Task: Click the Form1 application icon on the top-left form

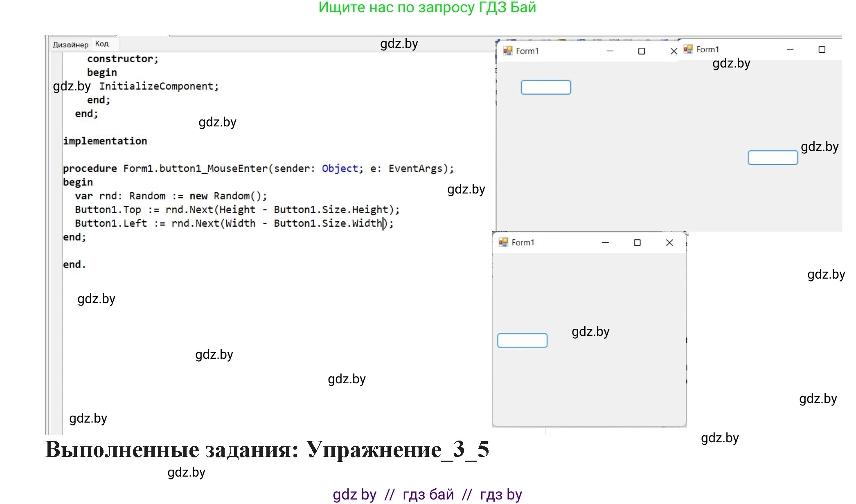Action: (x=509, y=51)
